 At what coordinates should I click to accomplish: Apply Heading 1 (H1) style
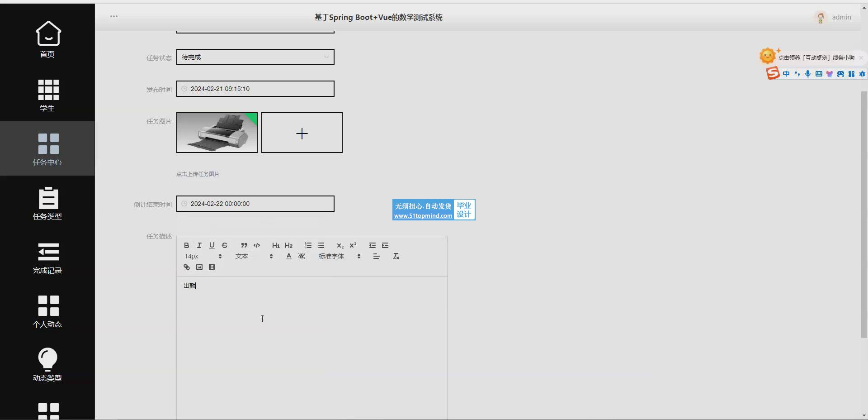click(276, 245)
